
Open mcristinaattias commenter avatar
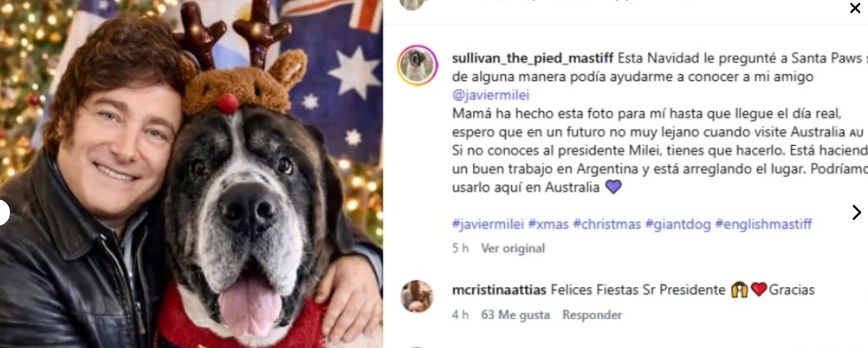pyautogui.click(x=417, y=296)
